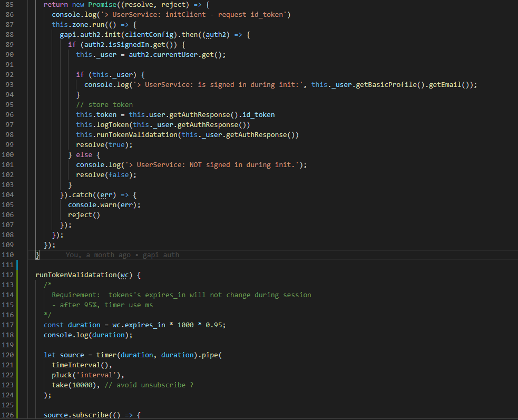
Task: Click "pluck" on line 122
Action: click(62, 375)
